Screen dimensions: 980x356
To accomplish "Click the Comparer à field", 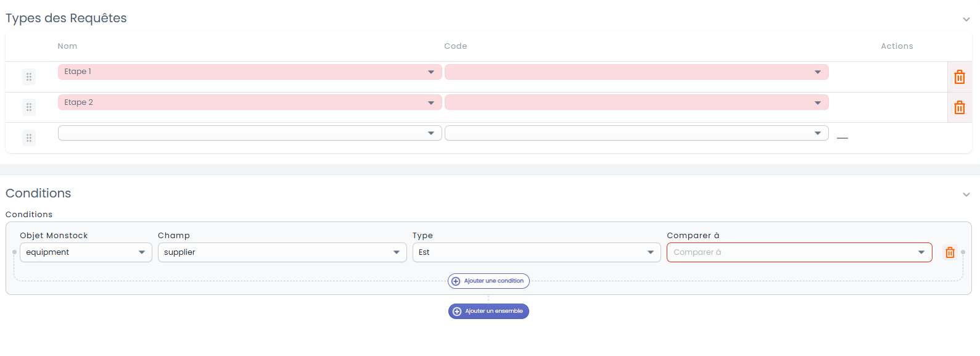I will coord(799,252).
